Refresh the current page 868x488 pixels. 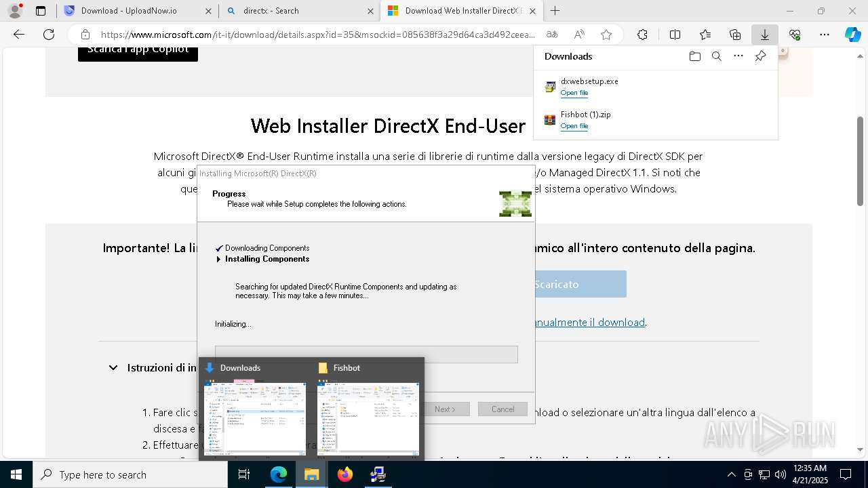49,35
